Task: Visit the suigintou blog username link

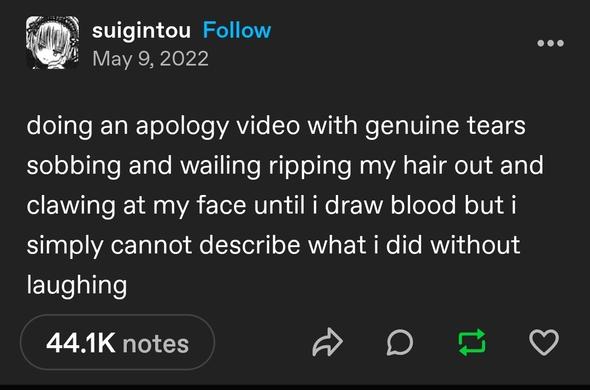Action: point(141,30)
